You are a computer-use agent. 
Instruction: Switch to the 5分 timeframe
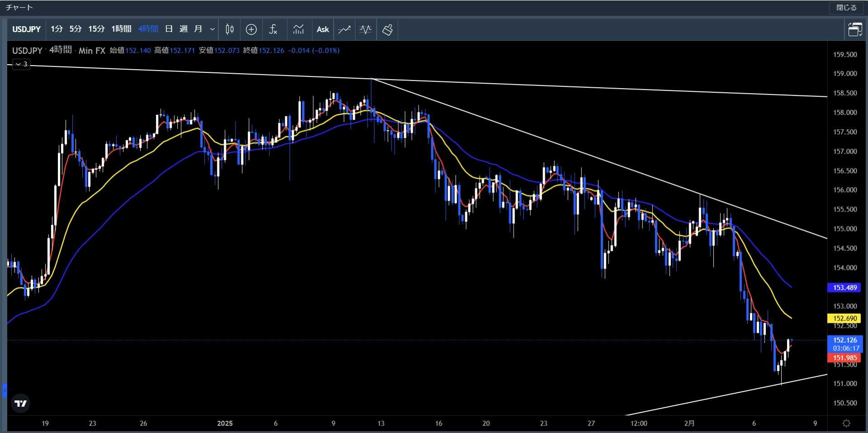click(75, 29)
